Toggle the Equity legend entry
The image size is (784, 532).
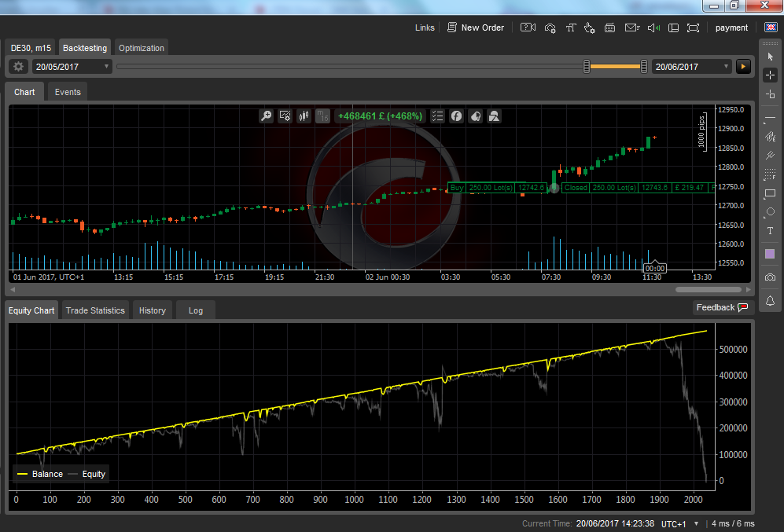pyautogui.click(x=87, y=474)
